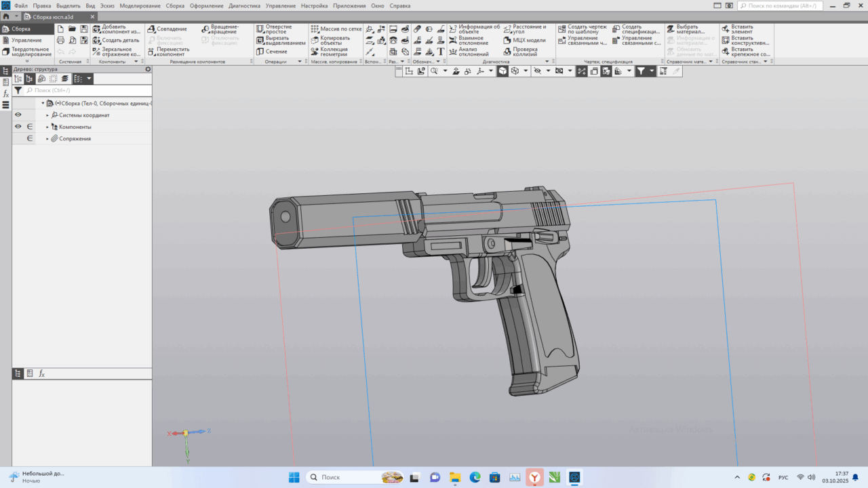Select the Копировать объекты tool
Image resolution: width=868 pixels, height=488 pixels.
click(334, 41)
